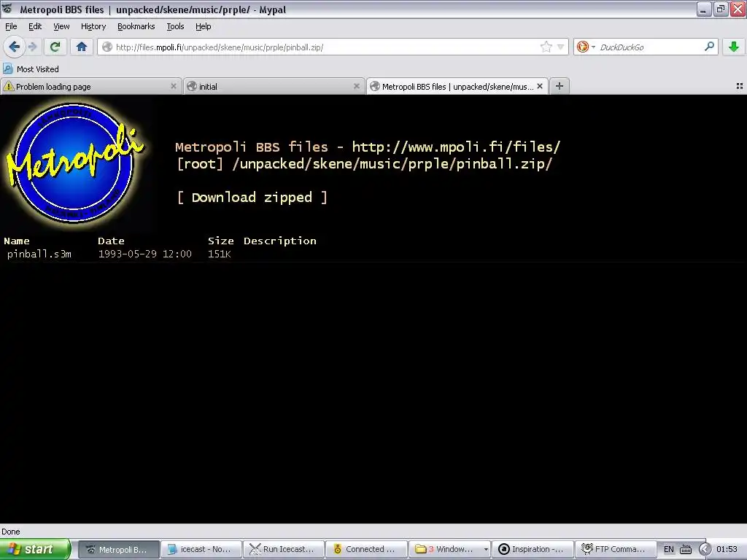
Task: Open the View menu
Action: pyautogui.click(x=61, y=26)
